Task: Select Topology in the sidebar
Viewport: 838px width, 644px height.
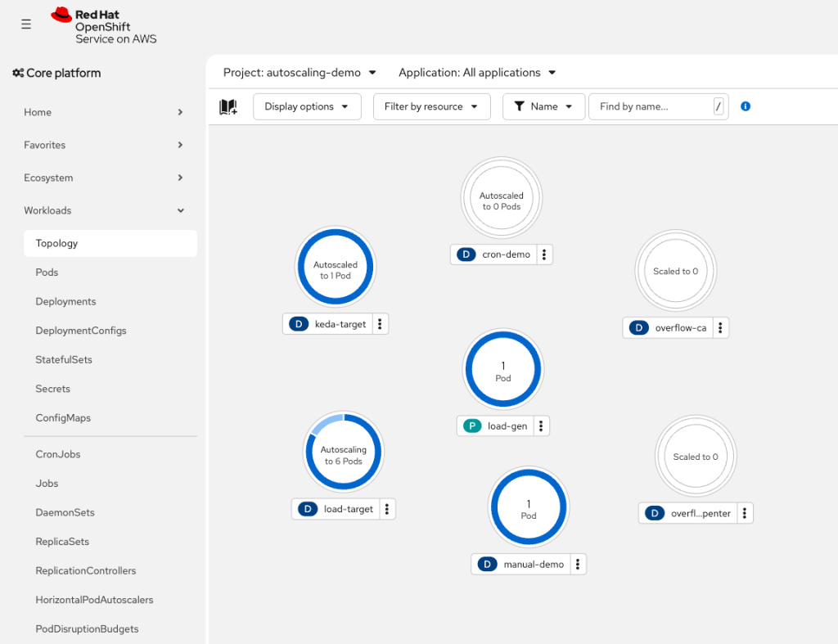Action: 110,243
